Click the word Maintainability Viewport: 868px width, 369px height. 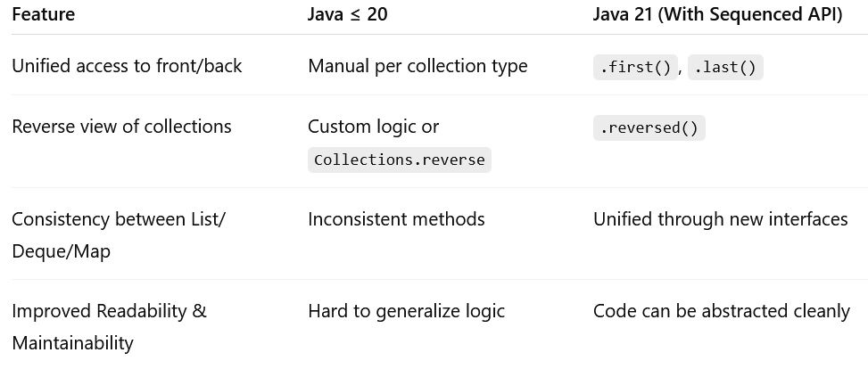tap(72, 343)
